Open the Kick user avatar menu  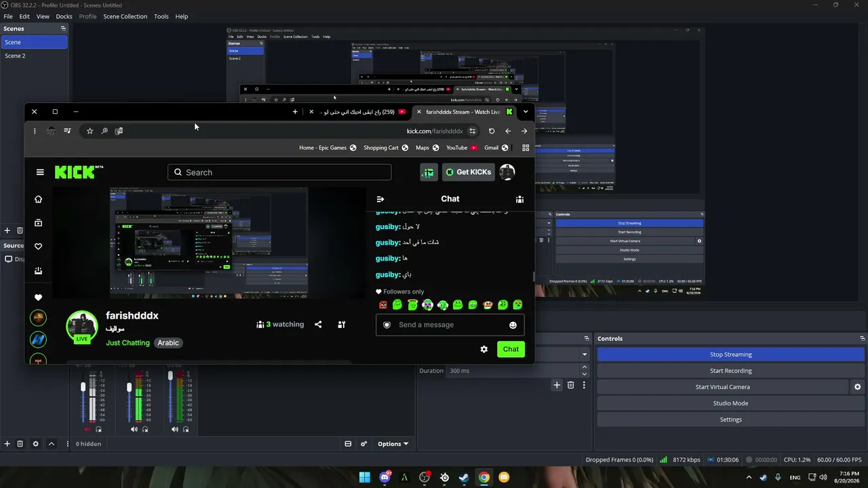click(507, 172)
